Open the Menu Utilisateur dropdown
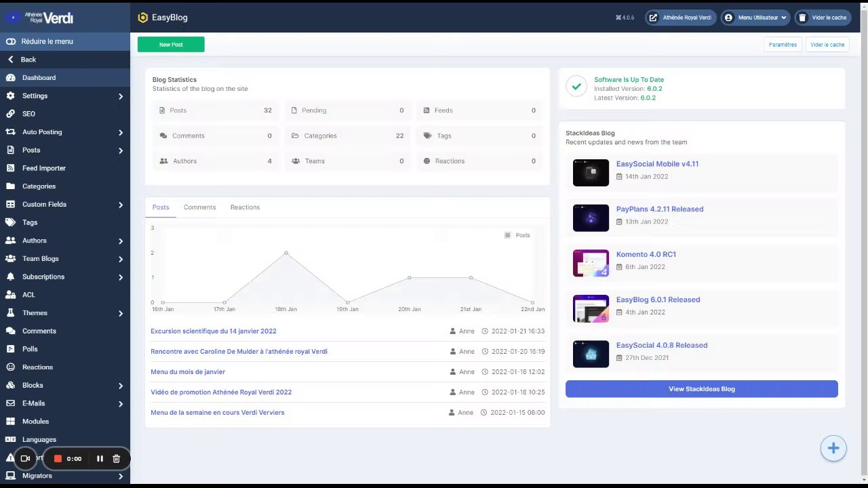 755,18
